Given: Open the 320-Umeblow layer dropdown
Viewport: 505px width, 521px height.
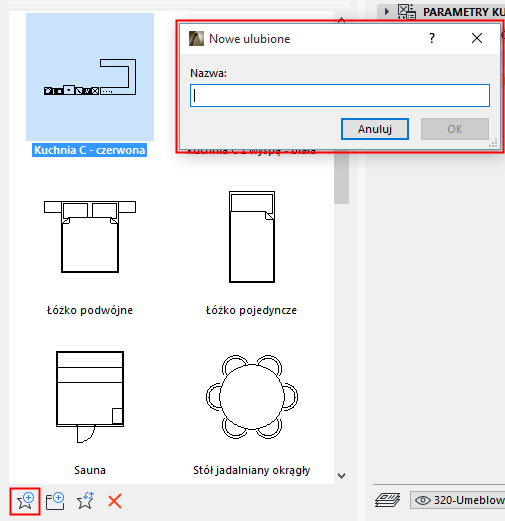Looking at the screenshot, I should tap(458, 500).
